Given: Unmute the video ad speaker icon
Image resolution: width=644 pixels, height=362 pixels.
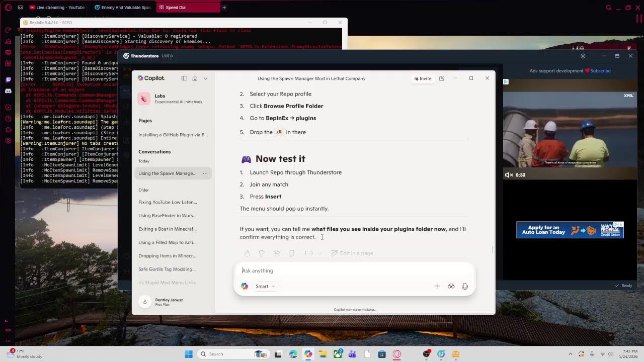Looking at the screenshot, I should (x=509, y=175).
